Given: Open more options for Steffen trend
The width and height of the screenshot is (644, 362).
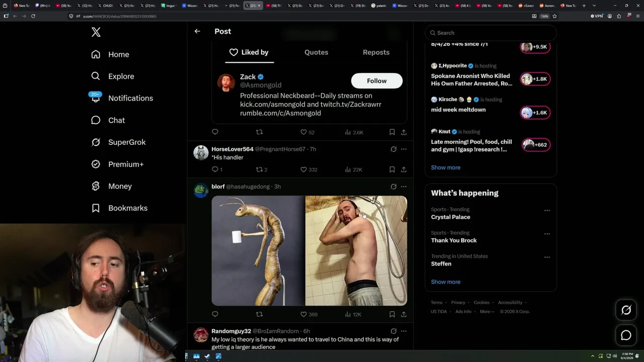Looking at the screenshot, I should pos(547,257).
